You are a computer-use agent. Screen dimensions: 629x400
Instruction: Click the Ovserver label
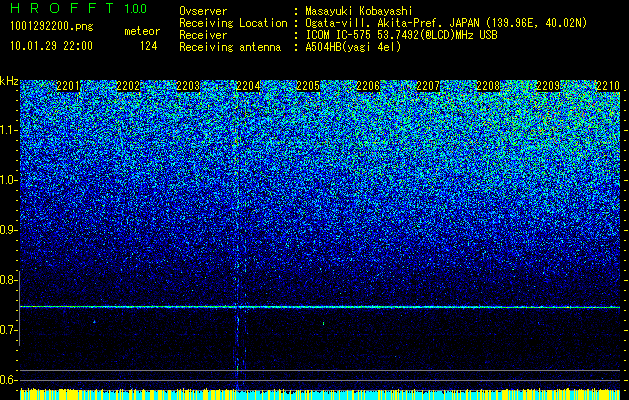tap(203, 12)
